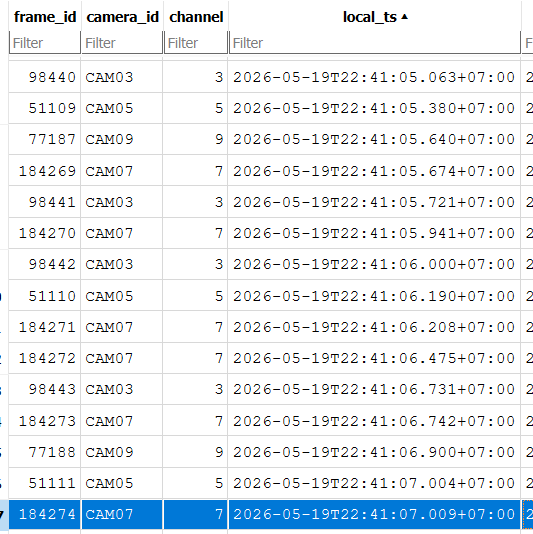
Task: Select cell with frame_id 184269
Action: pos(45,171)
